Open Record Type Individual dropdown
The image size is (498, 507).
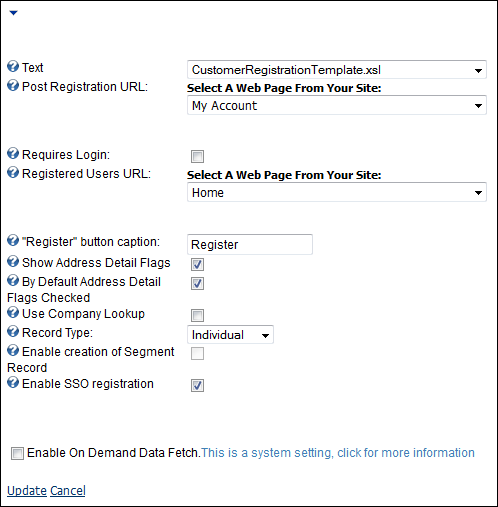[x=230, y=335]
